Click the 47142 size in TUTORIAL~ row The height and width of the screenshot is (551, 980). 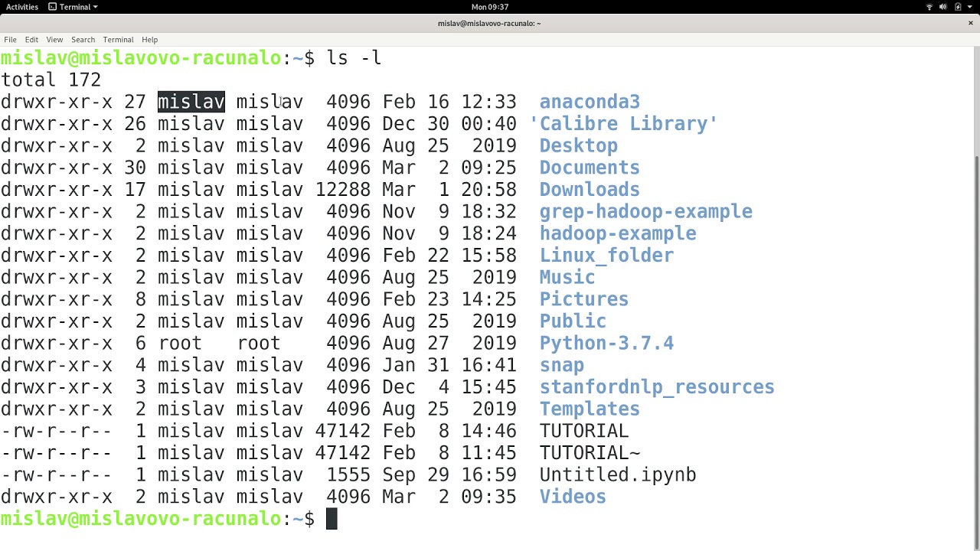[342, 453]
